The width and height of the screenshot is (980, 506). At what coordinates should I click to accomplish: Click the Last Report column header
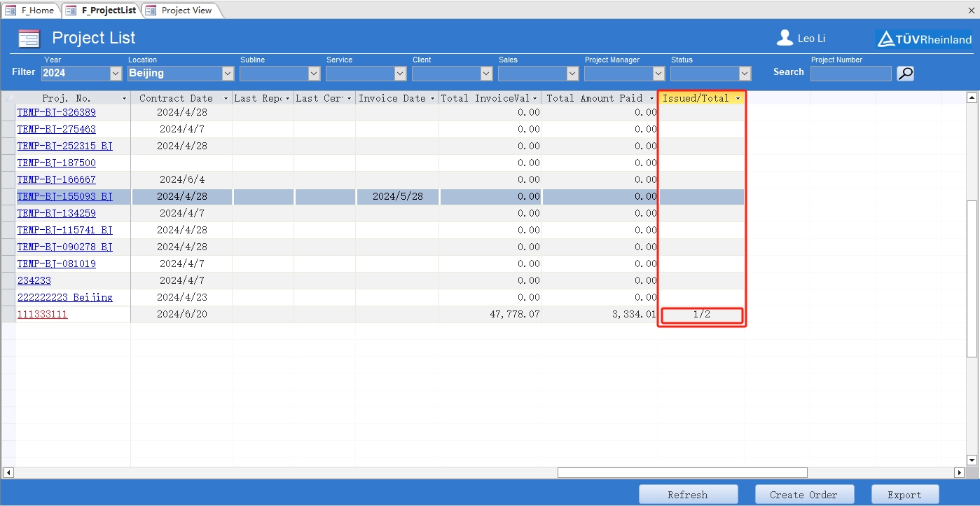click(263, 98)
